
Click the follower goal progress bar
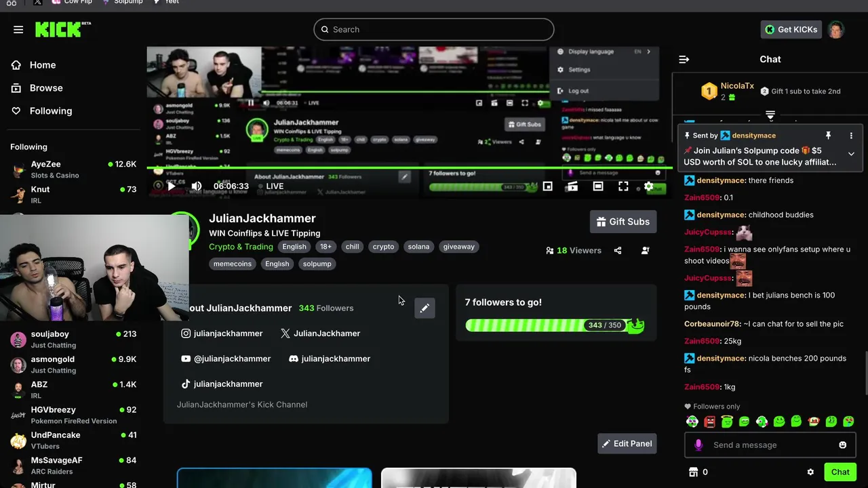[553, 325]
